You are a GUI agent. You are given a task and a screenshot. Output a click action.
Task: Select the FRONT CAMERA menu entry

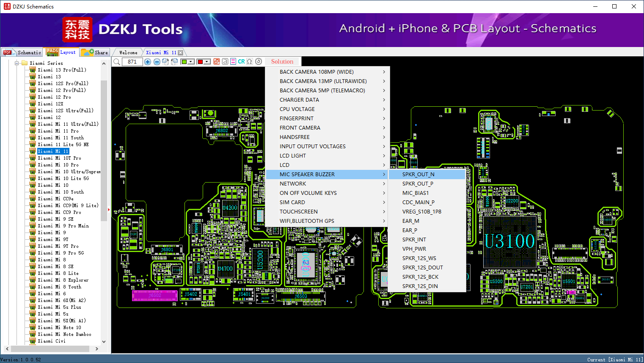click(328, 128)
